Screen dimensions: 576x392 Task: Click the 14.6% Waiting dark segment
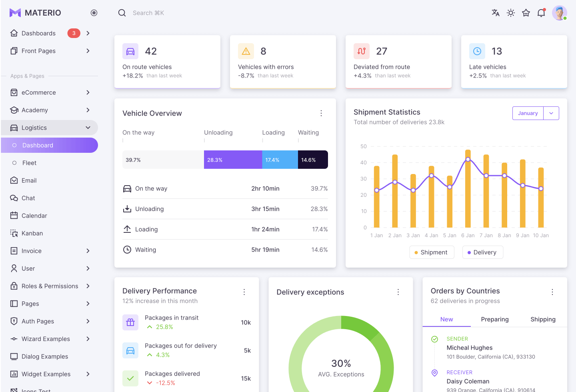point(313,160)
